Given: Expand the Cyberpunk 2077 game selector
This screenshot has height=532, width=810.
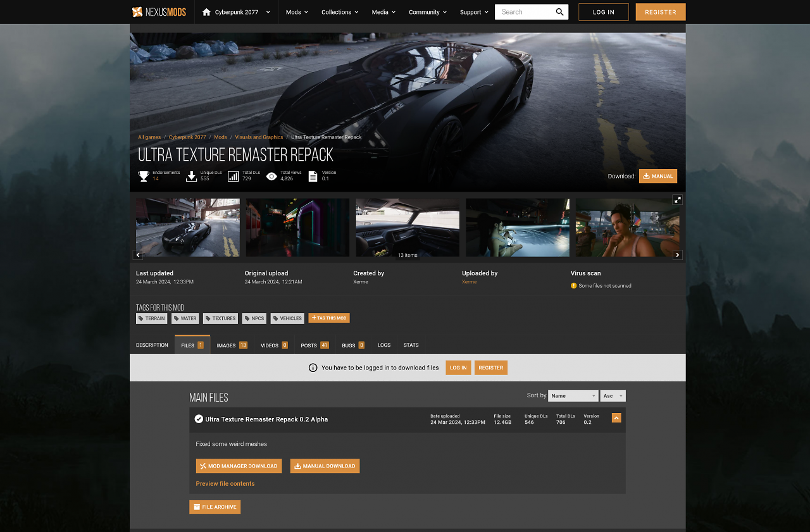Looking at the screenshot, I should tap(268, 12).
